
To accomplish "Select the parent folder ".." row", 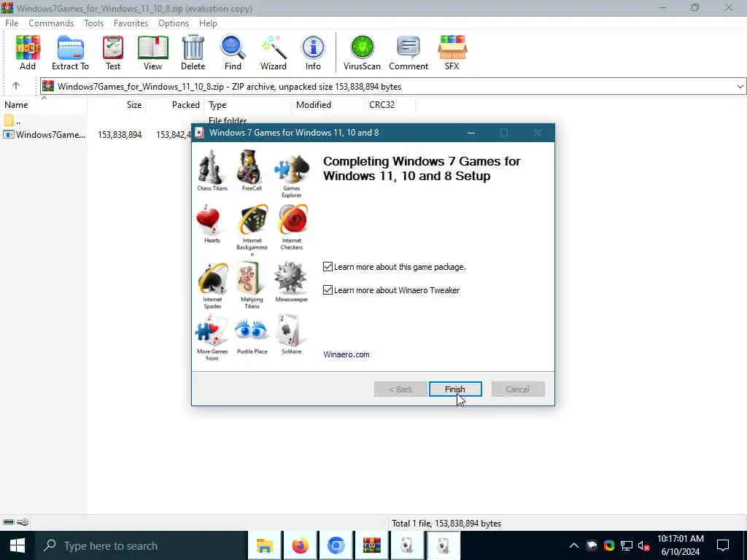I will click(x=12, y=121).
